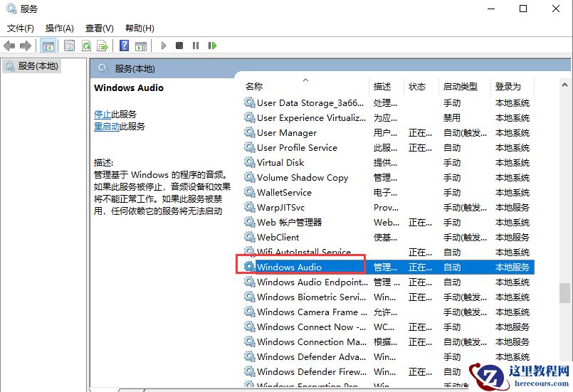
Task: Click the gear icon of WarpJITSvc
Action: pyautogui.click(x=250, y=207)
